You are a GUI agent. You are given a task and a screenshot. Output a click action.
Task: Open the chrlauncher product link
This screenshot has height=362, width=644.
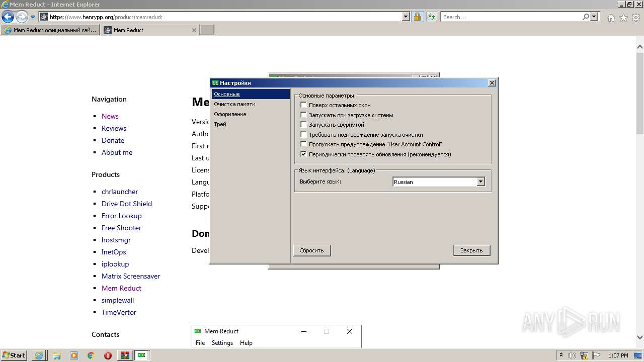(120, 192)
